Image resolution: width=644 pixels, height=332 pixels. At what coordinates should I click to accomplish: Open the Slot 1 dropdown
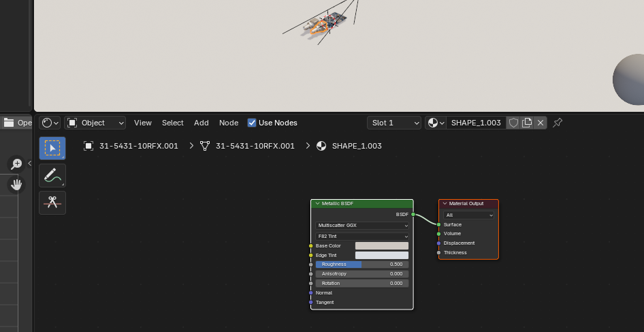pos(395,123)
